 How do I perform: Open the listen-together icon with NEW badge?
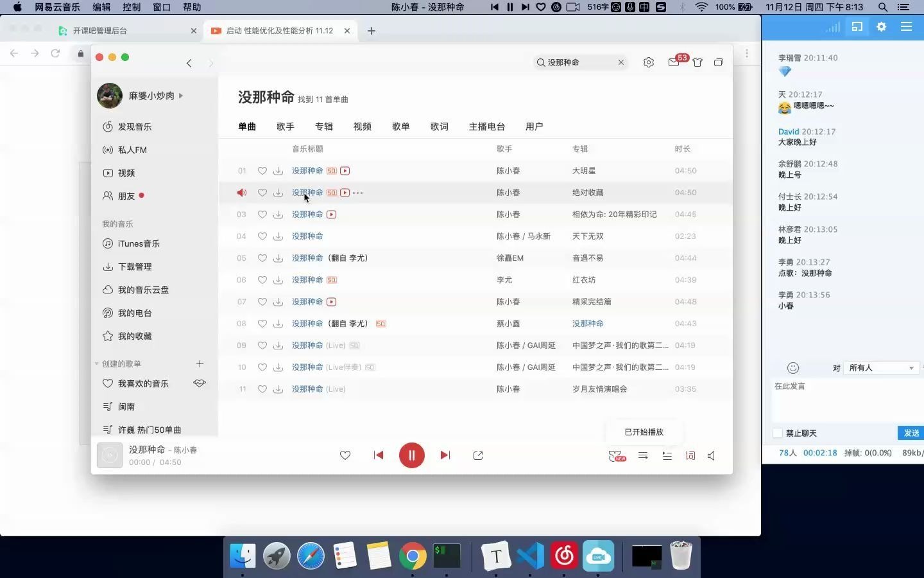tap(616, 456)
